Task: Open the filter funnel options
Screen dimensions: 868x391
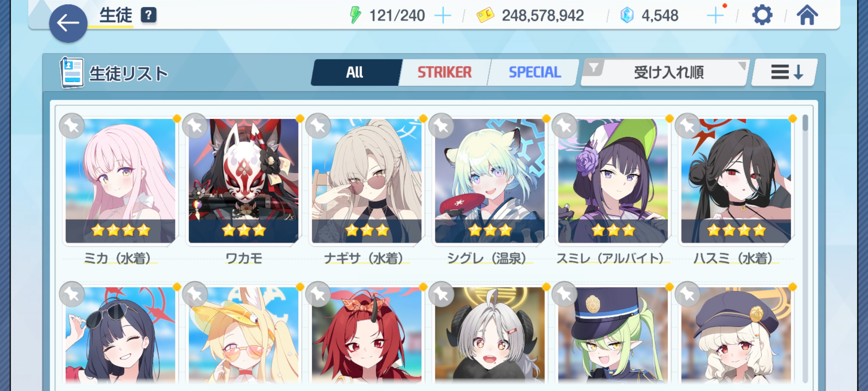Action: [593, 68]
